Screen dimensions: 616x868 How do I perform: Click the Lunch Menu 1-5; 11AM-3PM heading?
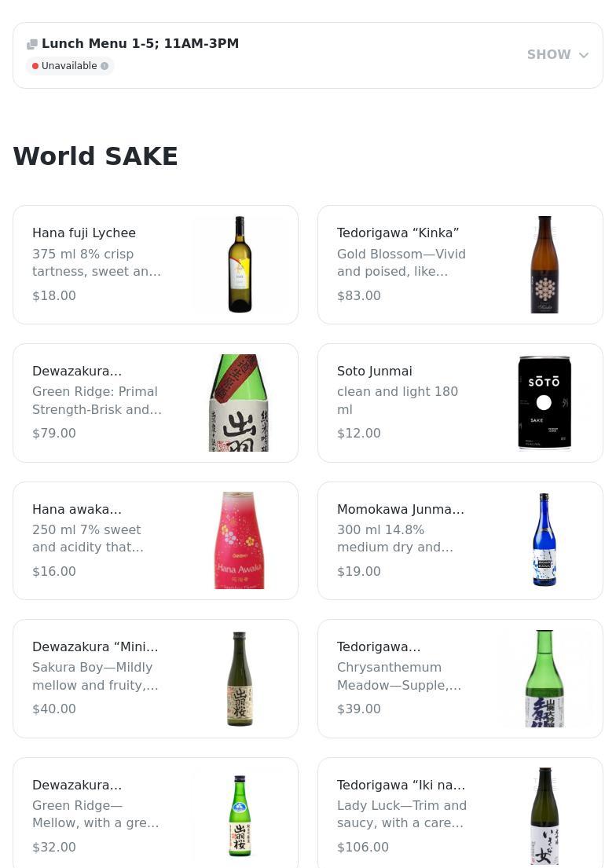pyautogui.click(x=140, y=44)
